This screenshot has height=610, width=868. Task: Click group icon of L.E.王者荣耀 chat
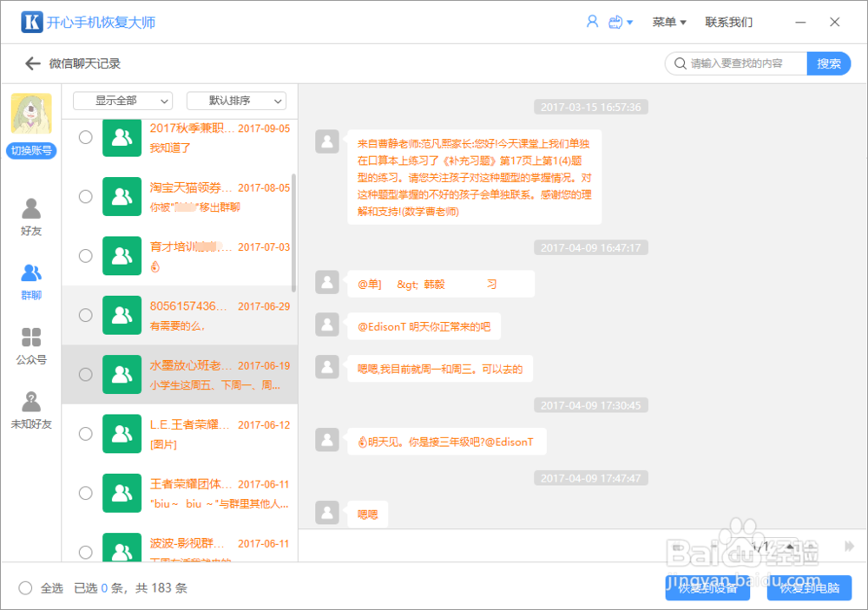pyautogui.click(x=122, y=434)
